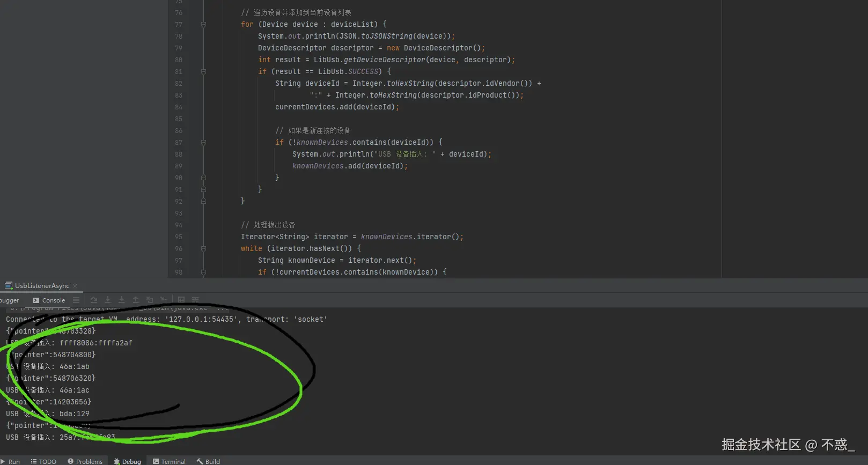The height and width of the screenshot is (465, 868).
Task: Click the 'String knownDevice = iterator.next();' line
Action: pos(337,261)
